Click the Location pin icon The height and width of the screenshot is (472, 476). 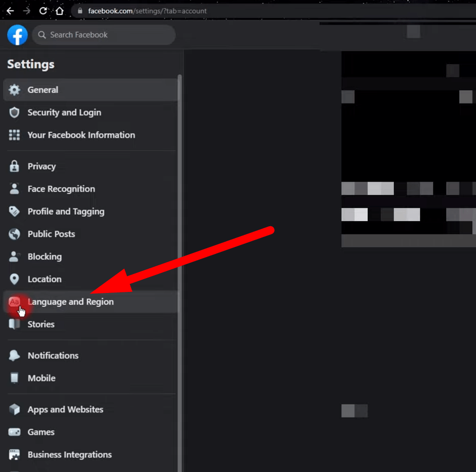pyautogui.click(x=14, y=279)
